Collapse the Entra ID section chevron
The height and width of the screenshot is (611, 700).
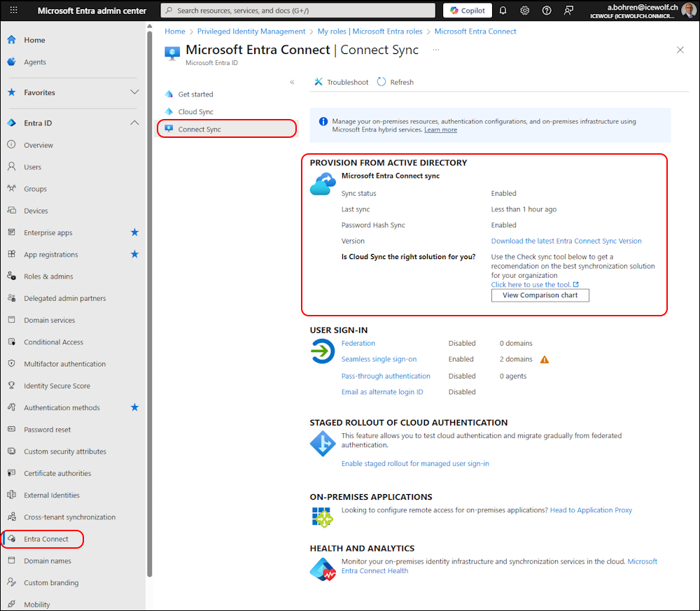click(134, 122)
